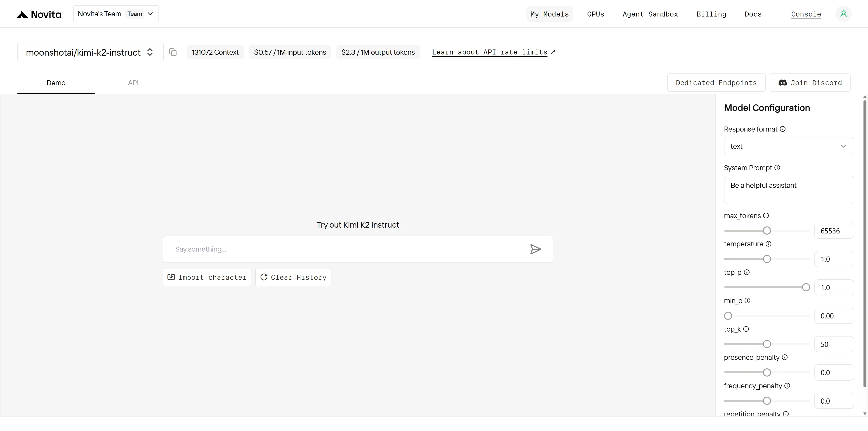Open the moonshotai/kimi-k2-instruct model selector
Image resolution: width=868 pixels, height=431 pixels.
[x=90, y=52]
